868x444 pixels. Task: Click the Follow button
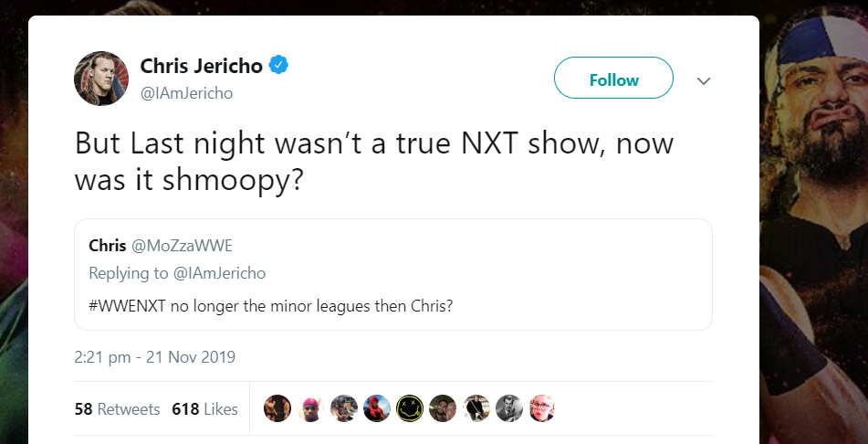(x=613, y=79)
